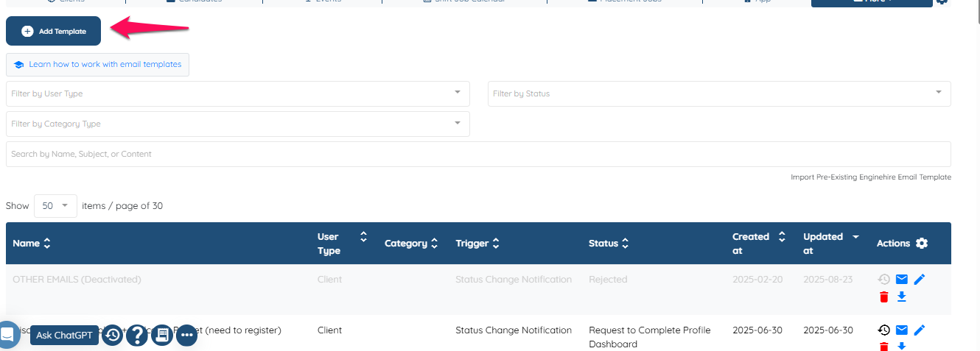Click Import Pre-Existing Enginehire Email Template link
This screenshot has height=351, width=980.
tap(871, 177)
